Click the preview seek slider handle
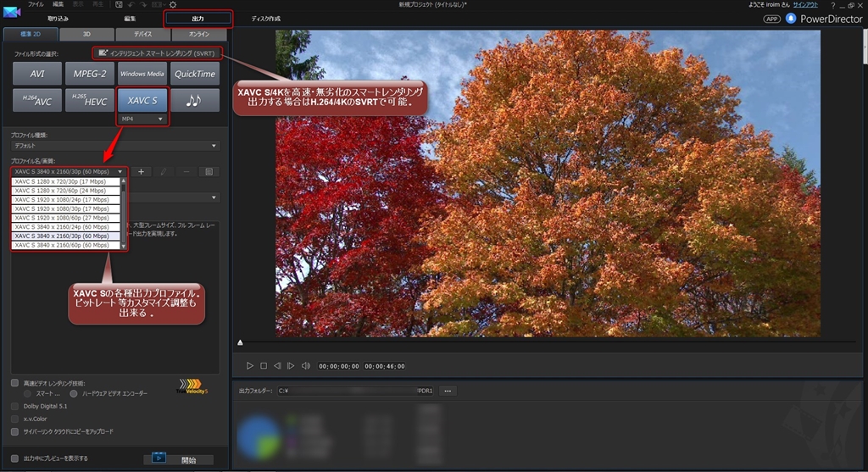Image resolution: width=868 pixels, height=472 pixels. tap(240, 342)
